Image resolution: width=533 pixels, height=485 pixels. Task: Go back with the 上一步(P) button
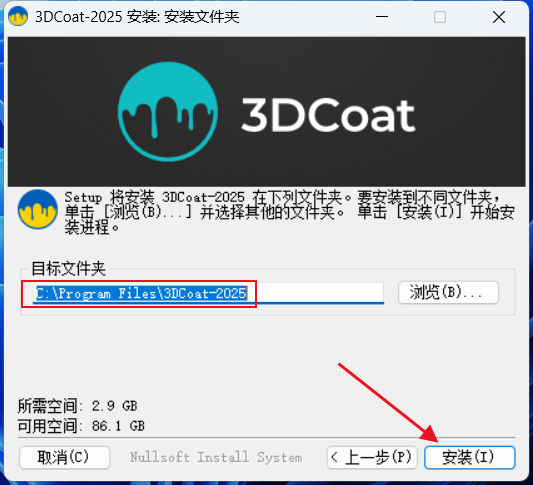coord(372,457)
